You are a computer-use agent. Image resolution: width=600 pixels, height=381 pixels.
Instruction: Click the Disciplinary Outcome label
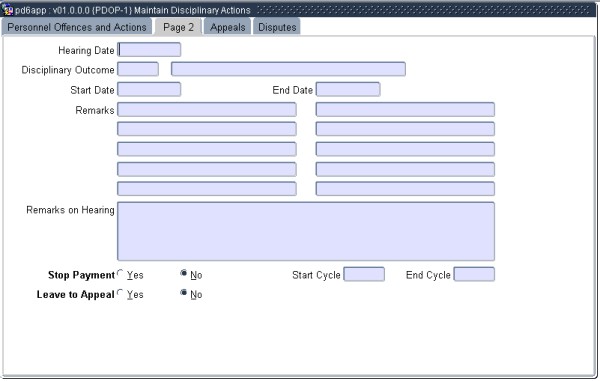point(68,70)
